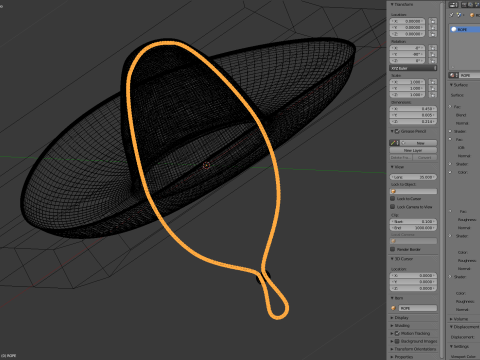
Task: Enable Lock Camera to View checkbox
Action: pyautogui.click(x=393, y=207)
